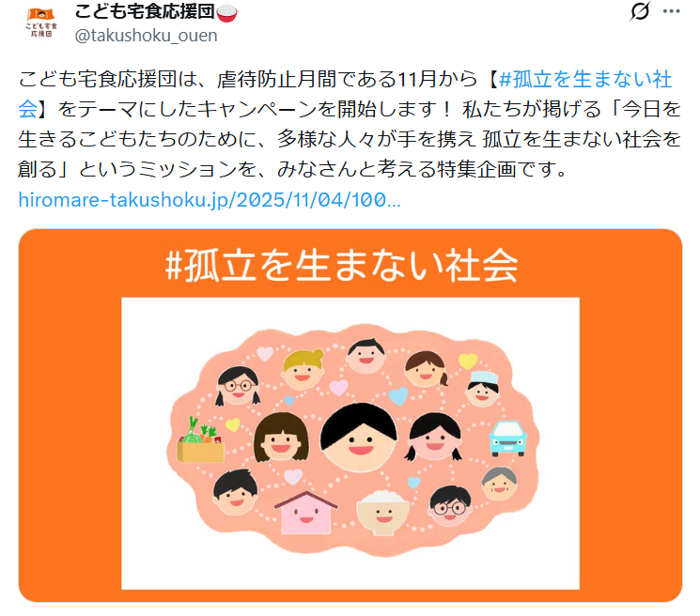This screenshot has height=616, width=700.
Task: Follow the hiromare-takushoku.jp article link
Action: [210, 200]
